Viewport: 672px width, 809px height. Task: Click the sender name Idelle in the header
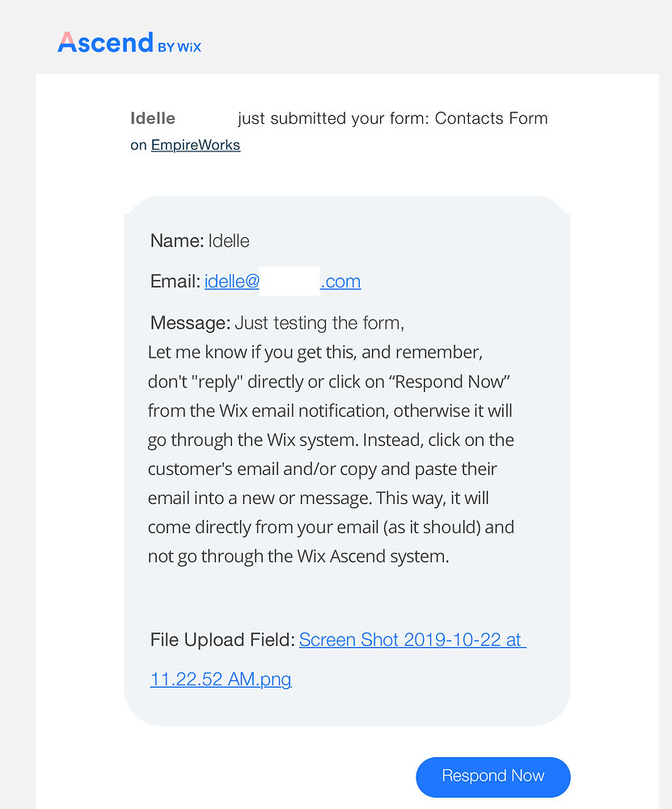tap(153, 117)
